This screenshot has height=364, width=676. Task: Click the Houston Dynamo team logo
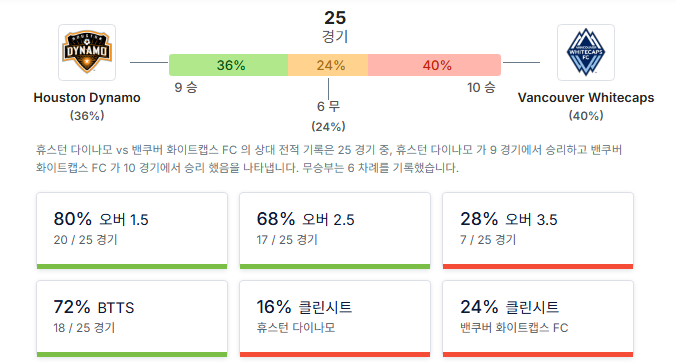[87, 52]
